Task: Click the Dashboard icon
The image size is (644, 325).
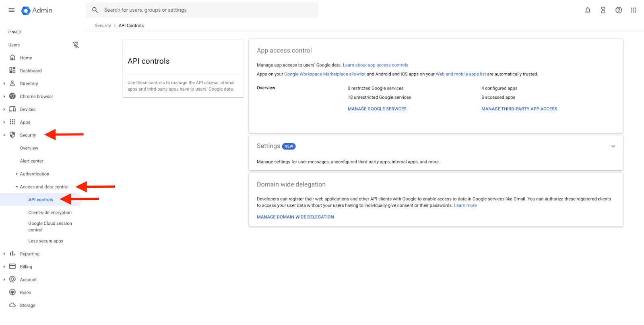Action: click(12, 70)
